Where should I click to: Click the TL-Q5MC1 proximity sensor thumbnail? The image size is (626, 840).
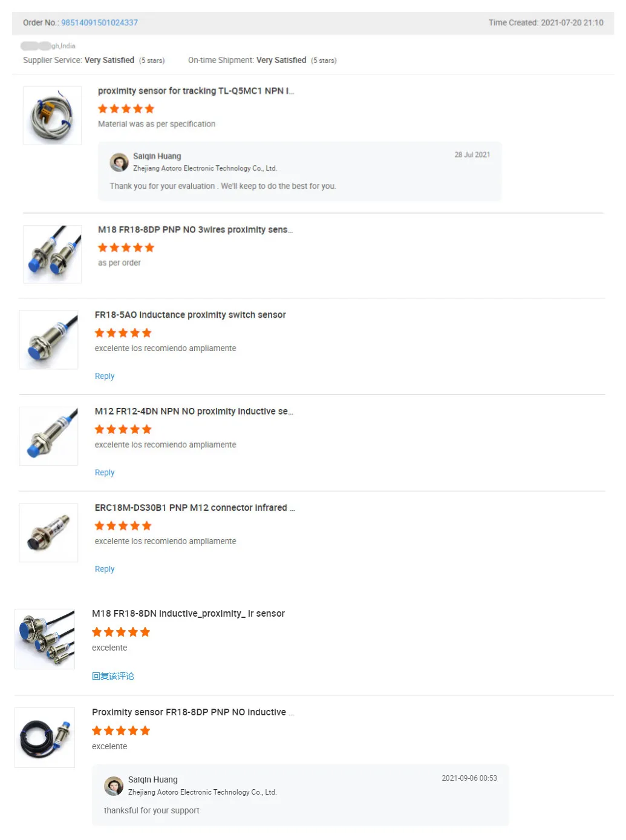pyautogui.click(x=52, y=116)
